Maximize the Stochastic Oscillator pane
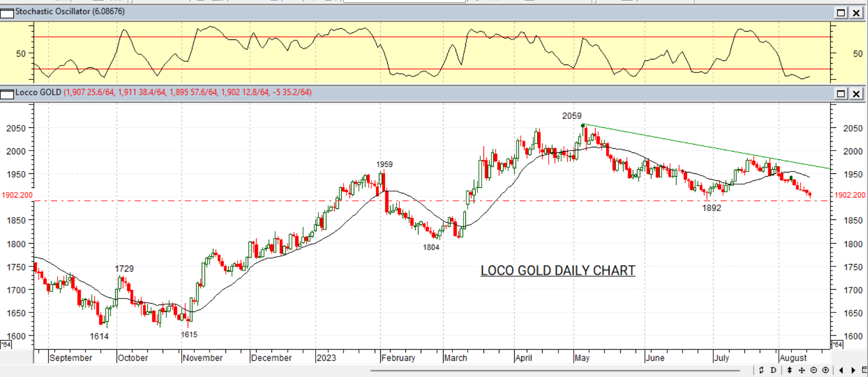This screenshot has height=377, width=868. point(841,13)
